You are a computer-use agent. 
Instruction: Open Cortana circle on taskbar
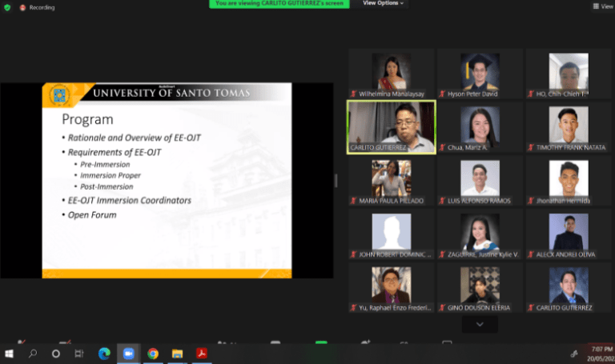[56, 354]
